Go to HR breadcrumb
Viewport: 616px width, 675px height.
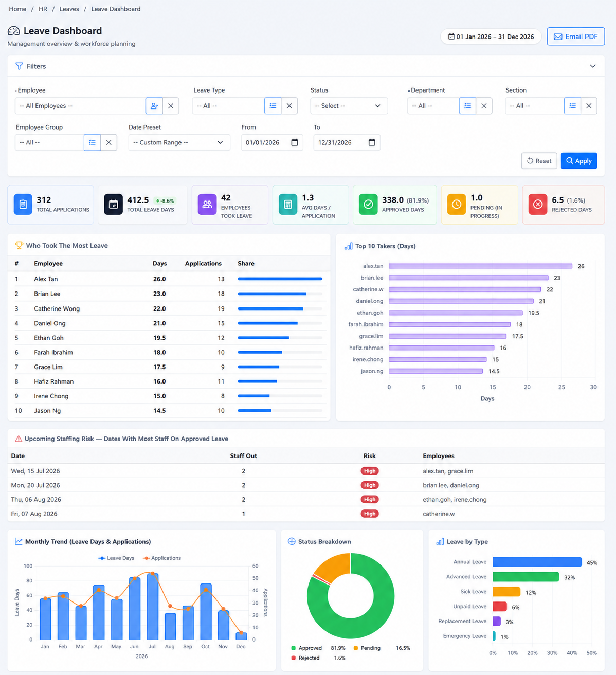point(43,9)
